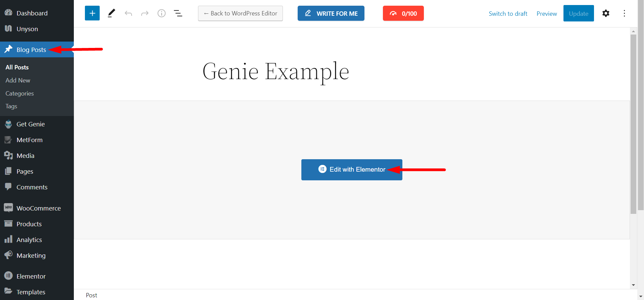Click the red 0/100 content score button
Image resolution: width=644 pixels, height=300 pixels.
[x=403, y=13]
